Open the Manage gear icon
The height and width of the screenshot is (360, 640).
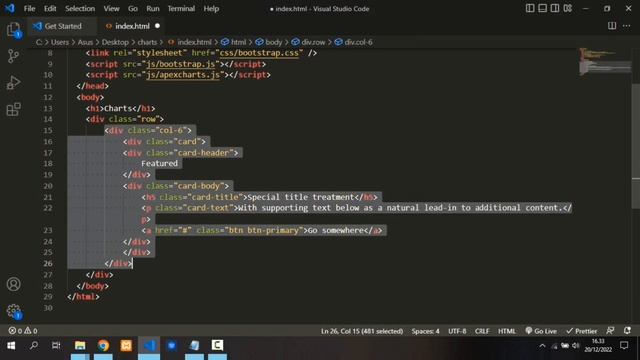tap(13, 311)
